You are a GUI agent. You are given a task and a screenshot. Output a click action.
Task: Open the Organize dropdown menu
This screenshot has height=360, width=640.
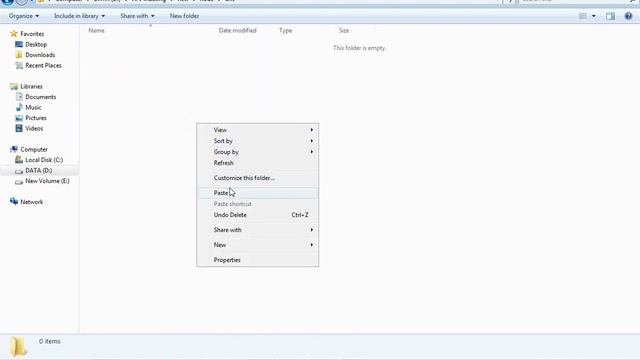click(x=24, y=16)
